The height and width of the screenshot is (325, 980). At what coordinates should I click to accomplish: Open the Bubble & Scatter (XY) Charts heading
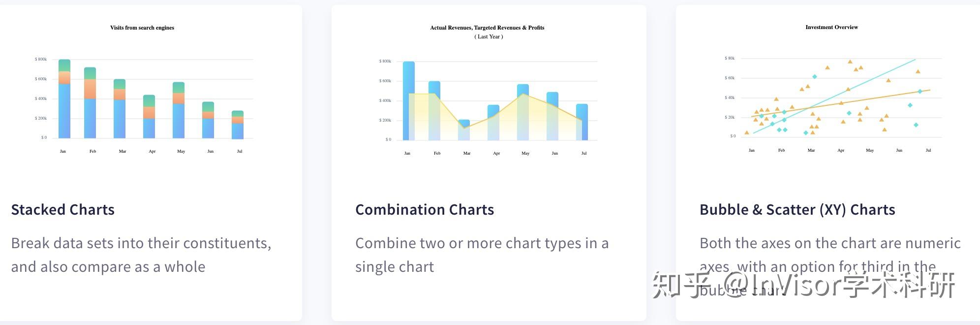(797, 210)
